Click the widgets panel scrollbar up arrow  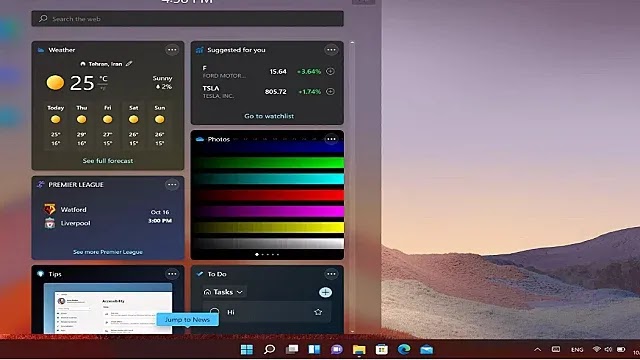[352, 42]
